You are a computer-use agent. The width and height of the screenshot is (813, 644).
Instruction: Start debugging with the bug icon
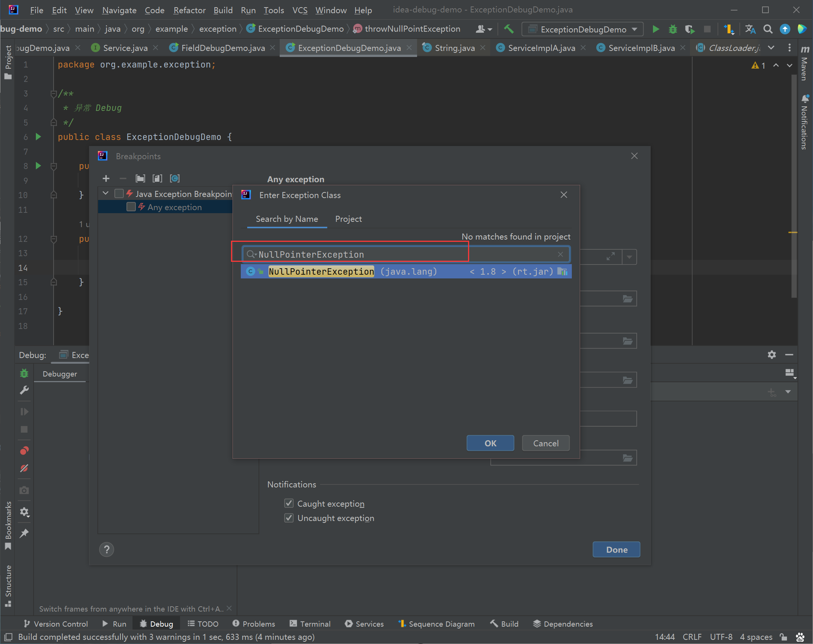coord(673,29)
